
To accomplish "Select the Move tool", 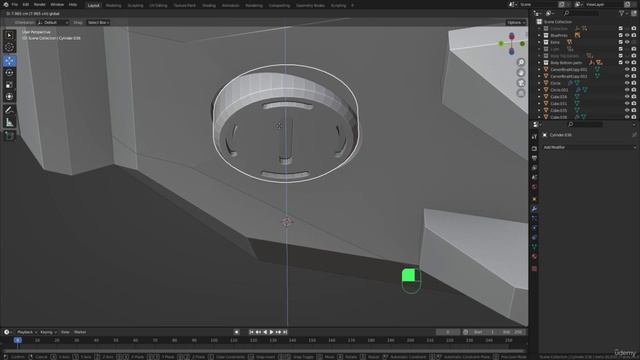I will [x=9, y=61].
